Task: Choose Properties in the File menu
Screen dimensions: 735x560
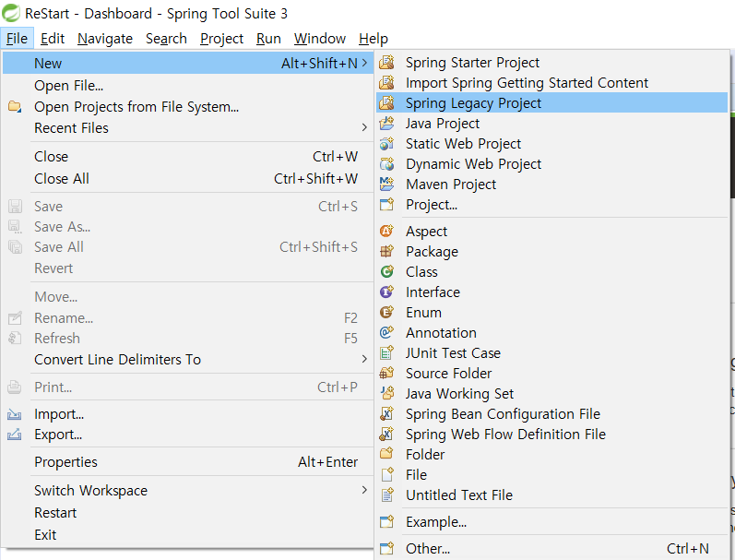Action: click(x=187, y=462)
